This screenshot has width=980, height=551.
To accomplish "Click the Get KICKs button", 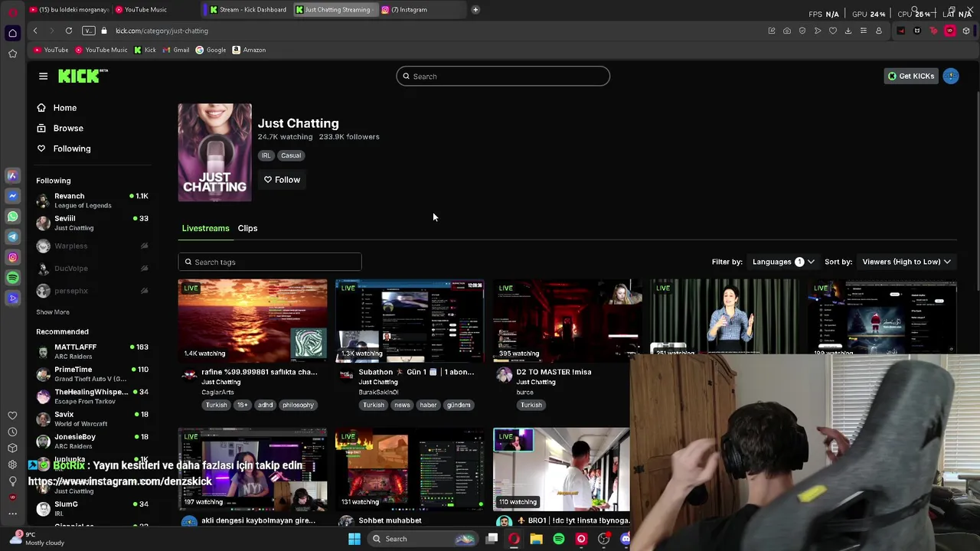I will tap(910, 77).
